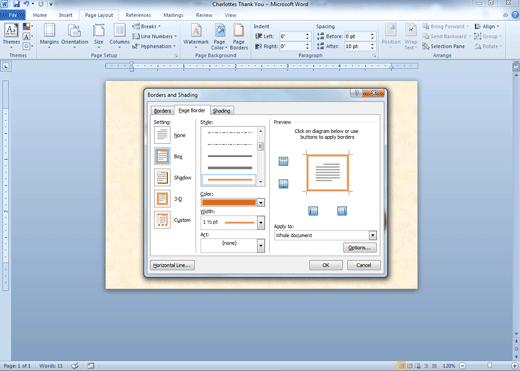Screen dimensions: 520x371
Task: Open the Columns menu
Action: [119, 36]
